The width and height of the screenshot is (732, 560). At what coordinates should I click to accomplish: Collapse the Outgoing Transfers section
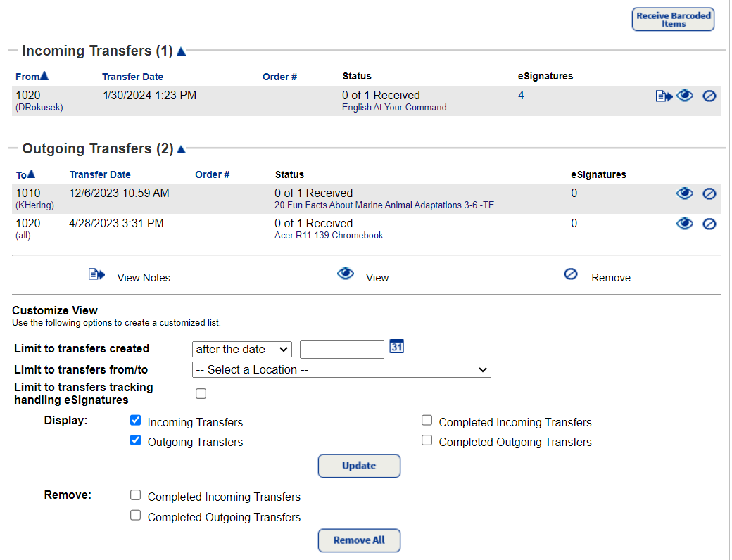click(181, 148)
